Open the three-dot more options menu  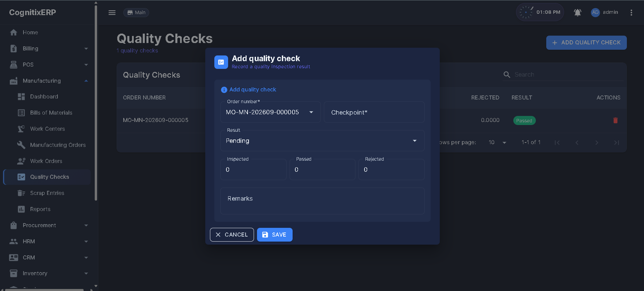point(631,12)
